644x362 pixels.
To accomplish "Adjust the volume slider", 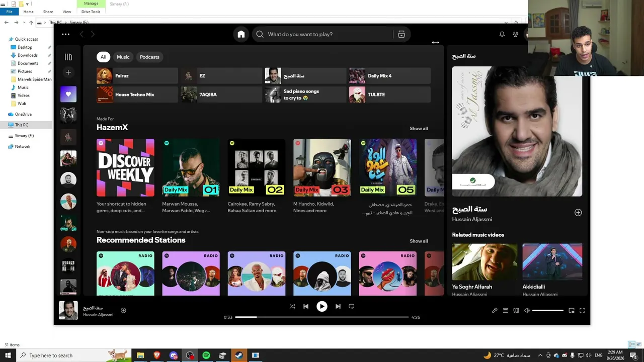I will [548, 311].
